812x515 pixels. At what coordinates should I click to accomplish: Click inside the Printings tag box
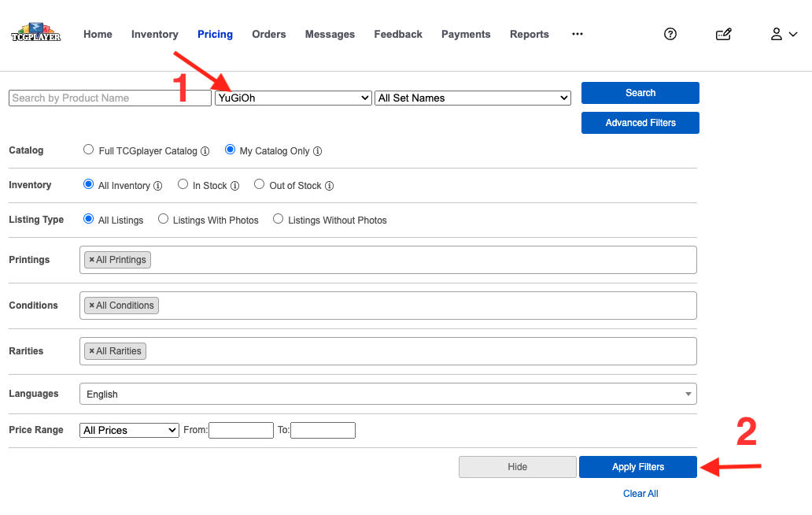(x=388, y=260)
